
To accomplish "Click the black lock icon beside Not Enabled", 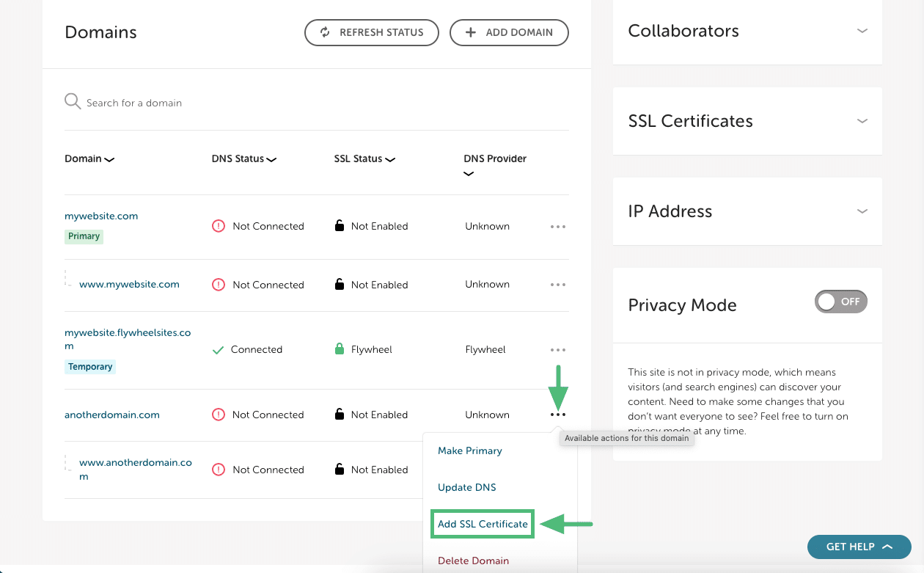I will [339, 226].
